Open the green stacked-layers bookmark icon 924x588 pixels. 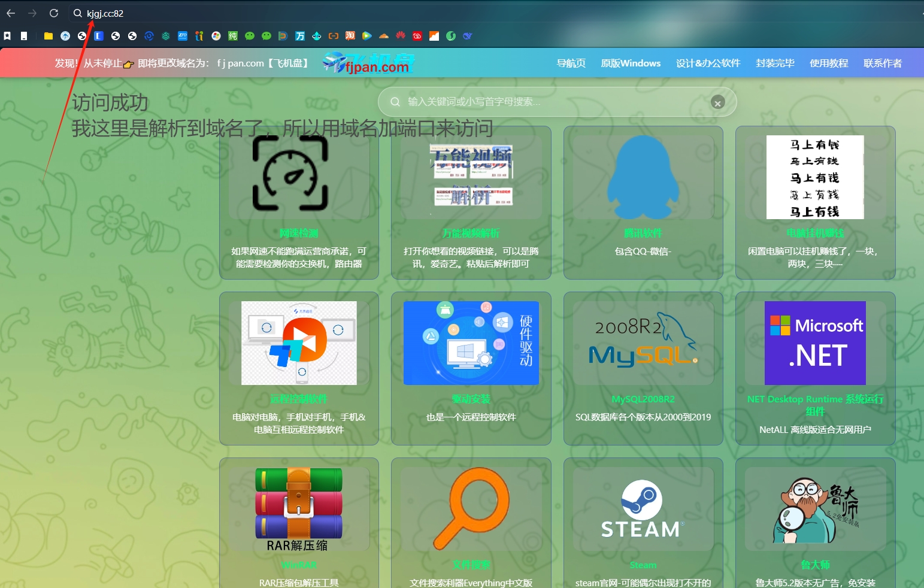166,36
